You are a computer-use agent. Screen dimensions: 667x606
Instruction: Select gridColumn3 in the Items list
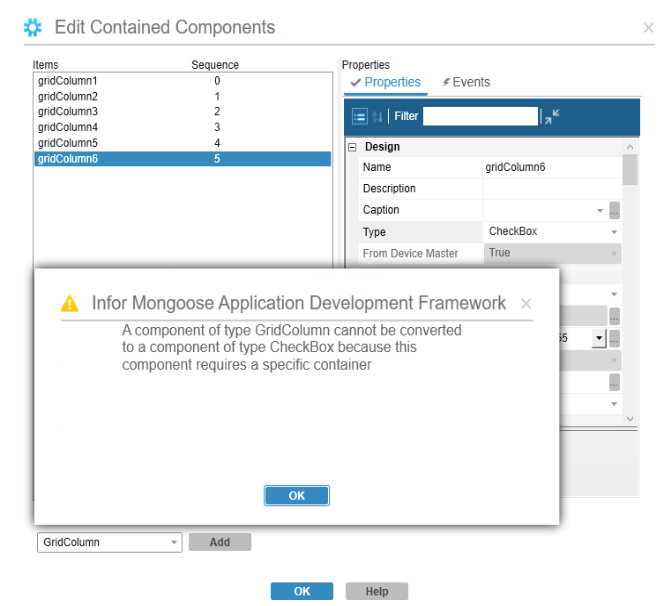point(182,111)
